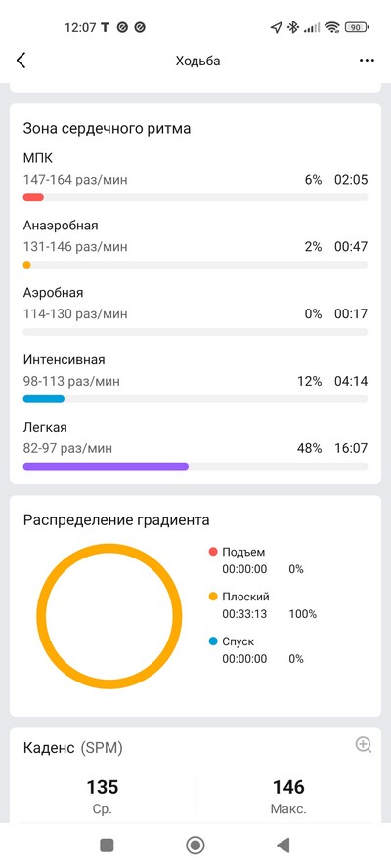Select the blue Спуск legend dot
391x868 pixels.
point(213,641)
